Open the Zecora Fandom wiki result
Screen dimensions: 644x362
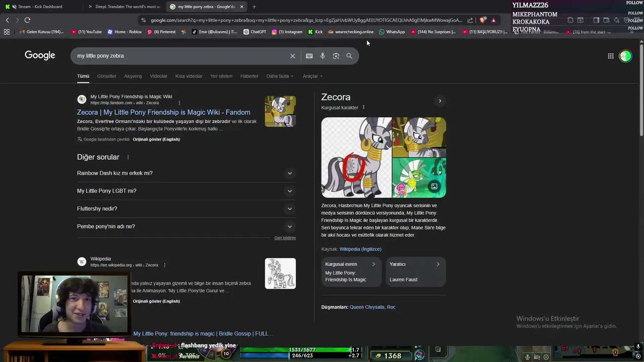pos(164,112)
